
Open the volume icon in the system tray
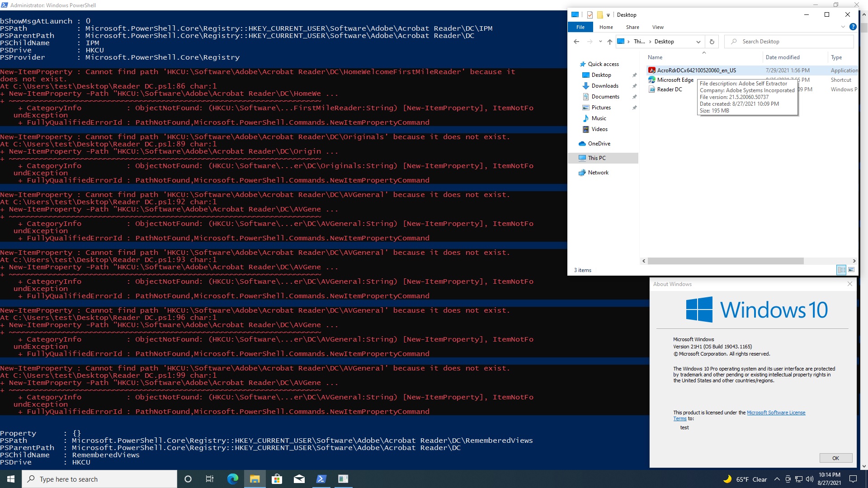809,479
